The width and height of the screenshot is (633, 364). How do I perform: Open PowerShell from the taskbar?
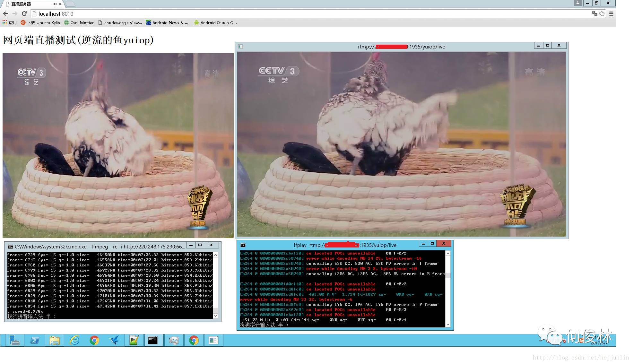[x=35, y=340]
